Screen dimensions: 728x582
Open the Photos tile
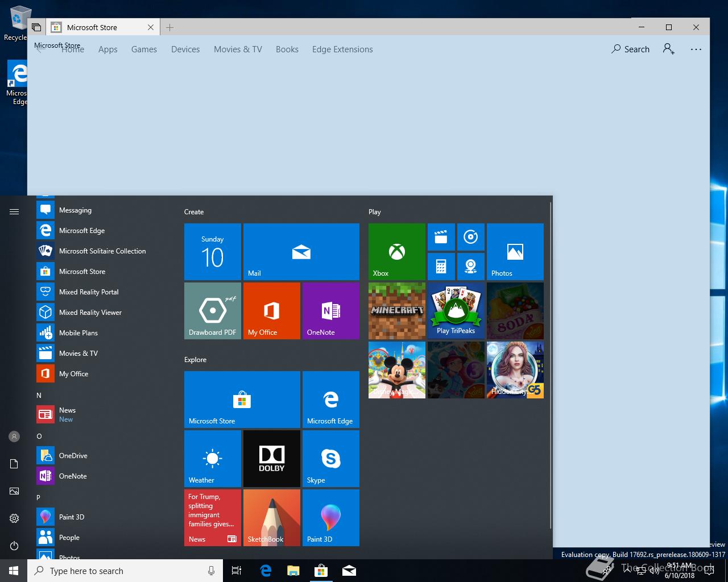[x=515, y=251]
